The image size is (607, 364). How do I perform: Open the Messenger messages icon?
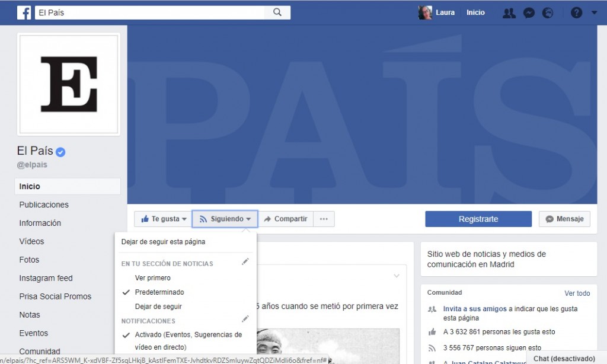528,12
